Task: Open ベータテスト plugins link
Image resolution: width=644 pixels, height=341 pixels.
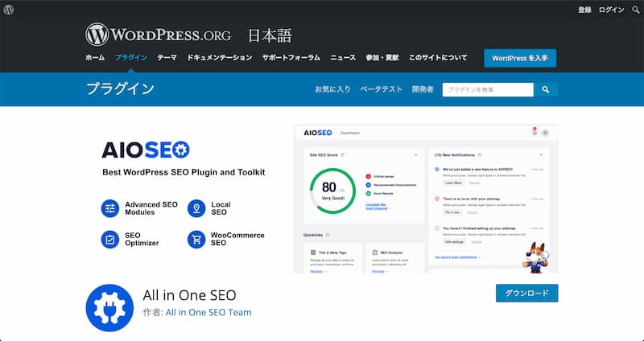Action: [381, 89]
